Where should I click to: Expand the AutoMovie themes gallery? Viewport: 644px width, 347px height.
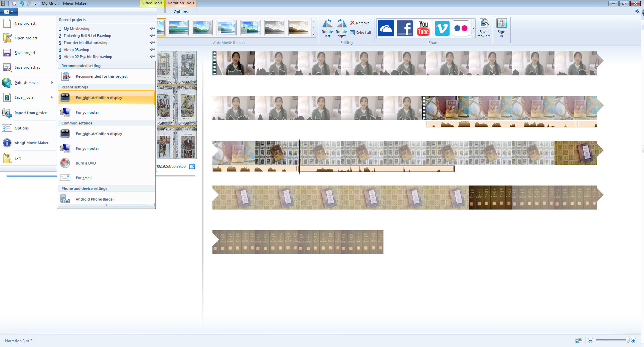click(313, 34)
